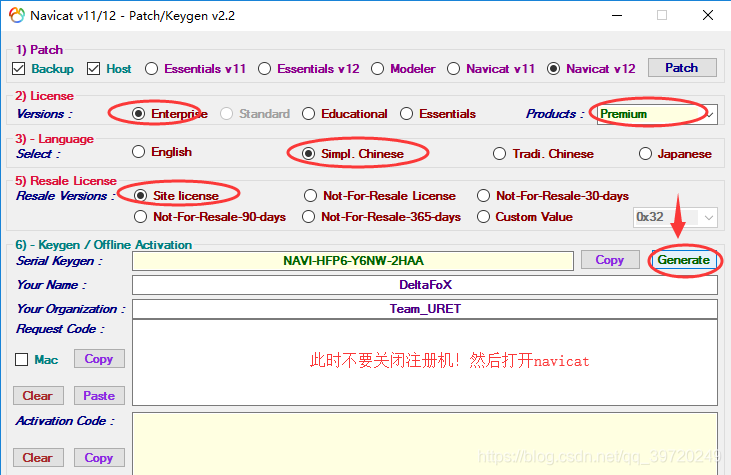Click the Your Name input field
731x475 pixels.
(425, 285)
